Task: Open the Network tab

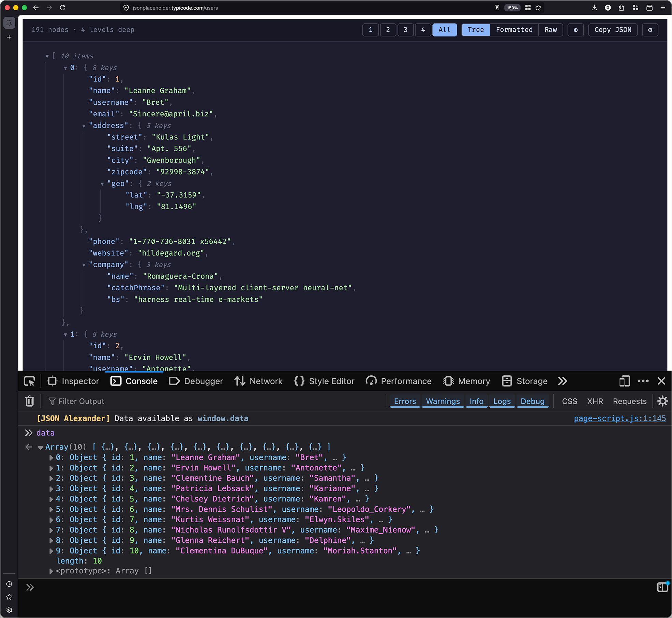Action: click(x=258, y=381)
